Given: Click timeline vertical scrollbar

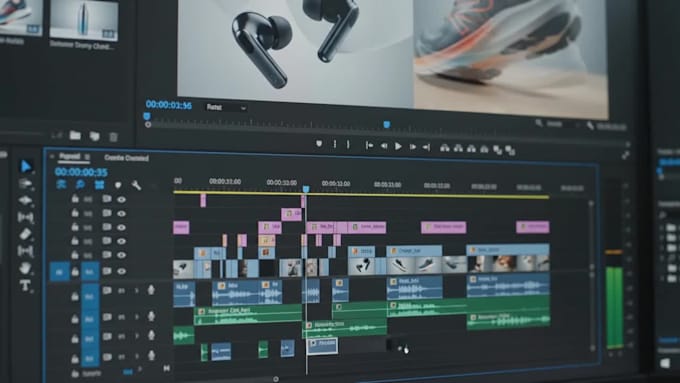Looking at the screenshot, I should 592,276.
